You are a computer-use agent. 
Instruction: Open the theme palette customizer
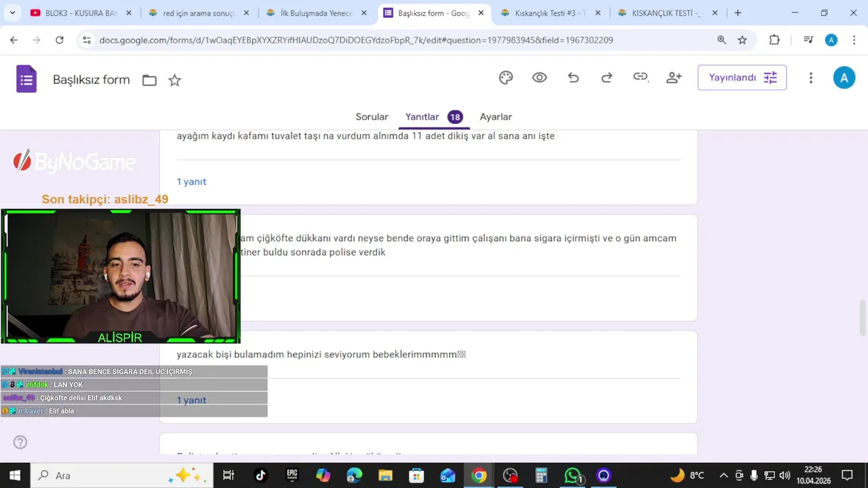pos(506,78)
